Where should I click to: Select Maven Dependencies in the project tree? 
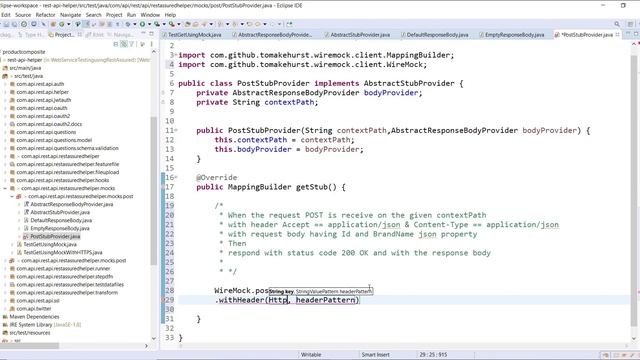(x=34, y=317)
